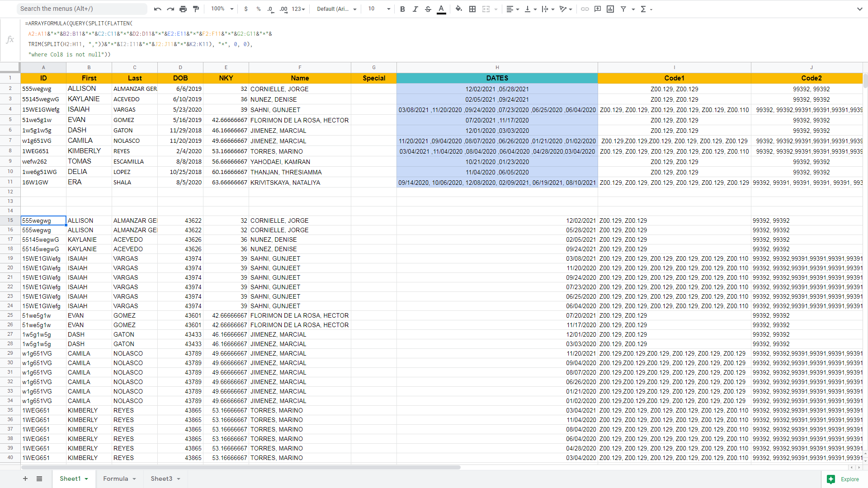Open text color picker
The image size is (868, 488).
441,9
